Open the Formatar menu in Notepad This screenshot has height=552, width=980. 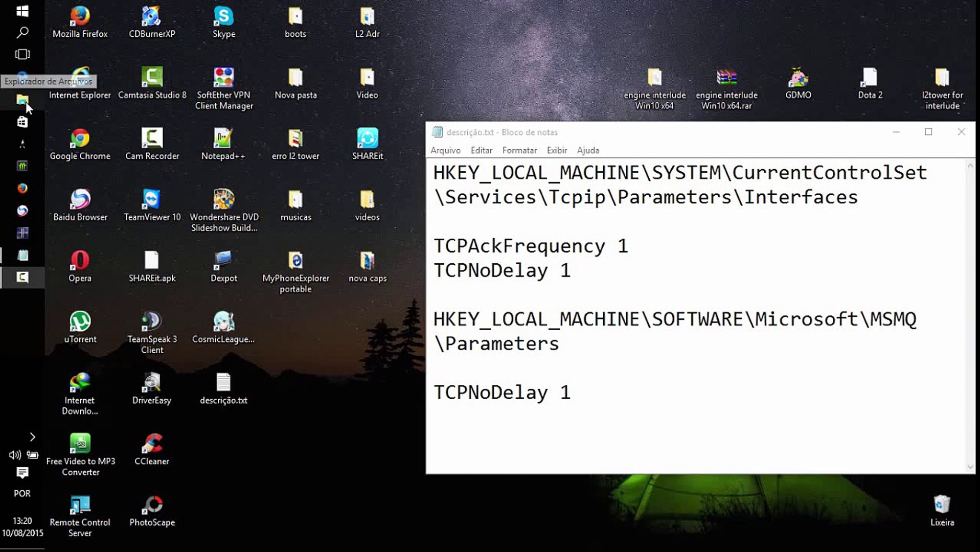pyautogui.click(x=519, y=150)
